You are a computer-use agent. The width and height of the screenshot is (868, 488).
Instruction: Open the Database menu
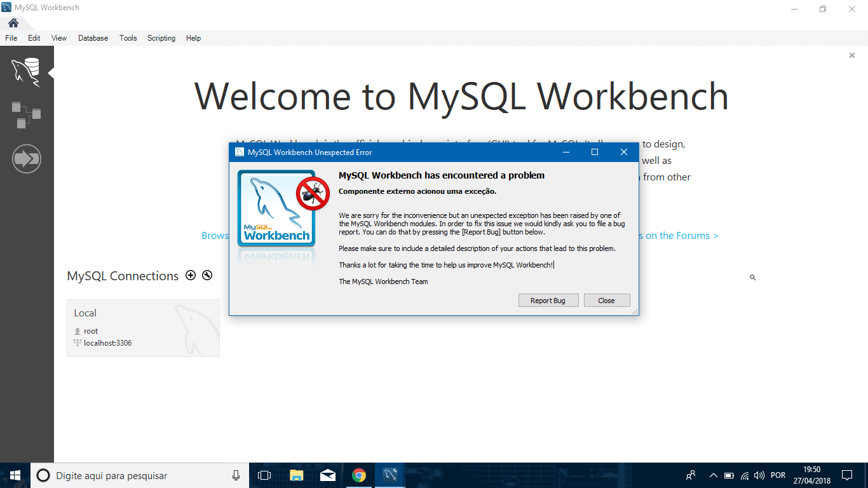93,38
